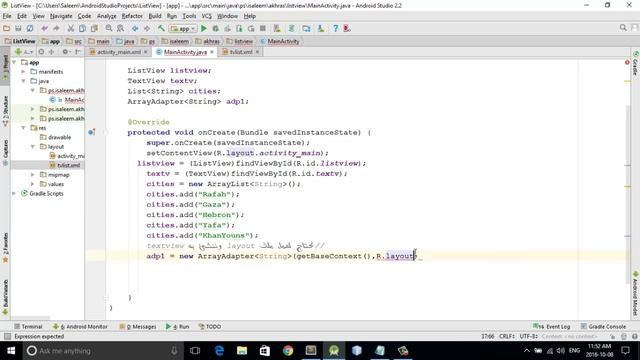Collapse the res folder node
The width and height of the screenshot is (640, 360).
(x=23, y=128)
